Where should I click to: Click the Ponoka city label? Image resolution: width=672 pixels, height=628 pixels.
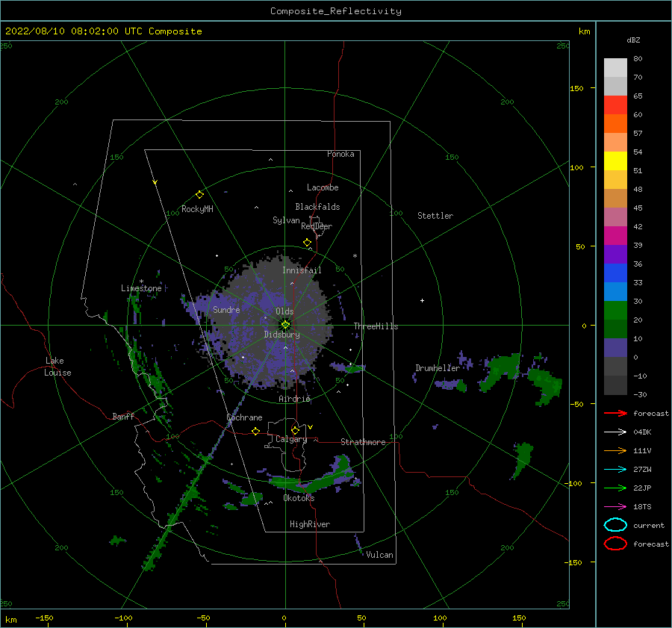click(x=340, y=155)
